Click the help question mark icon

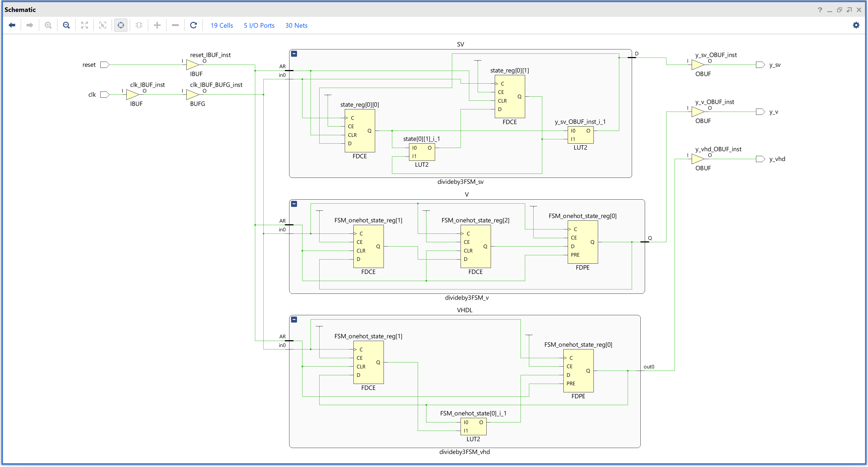[820, 10]
